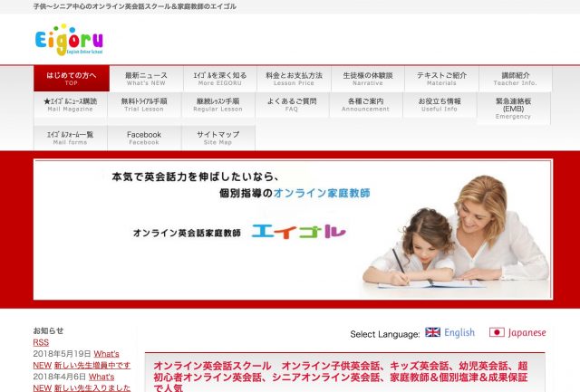Open the 最新ニュース What's NEW menu

146,79
